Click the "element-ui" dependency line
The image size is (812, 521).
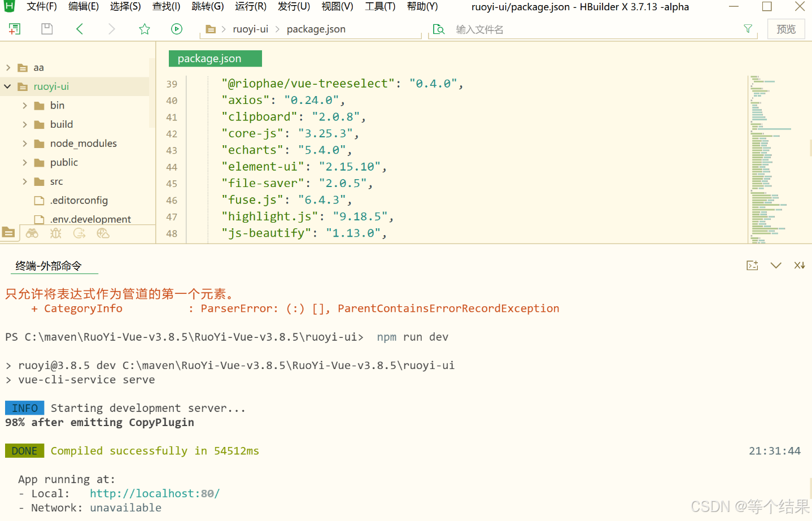tap(304, 167)
